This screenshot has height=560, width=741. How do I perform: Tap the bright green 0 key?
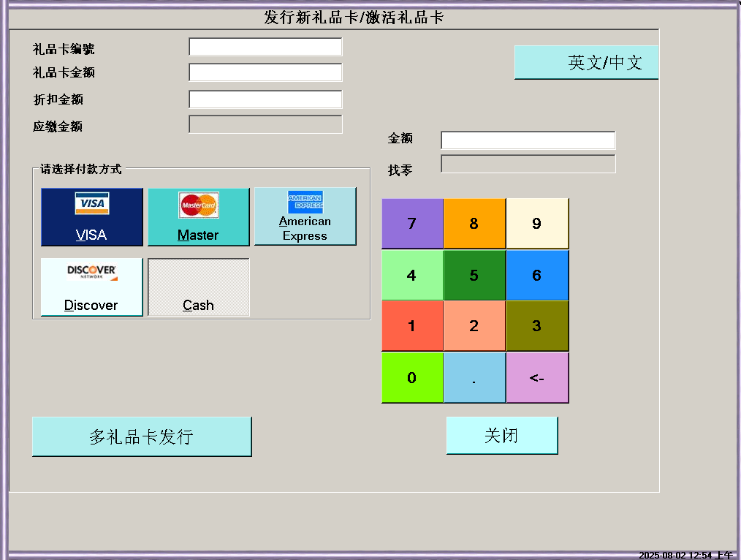[x=412, y=378]
